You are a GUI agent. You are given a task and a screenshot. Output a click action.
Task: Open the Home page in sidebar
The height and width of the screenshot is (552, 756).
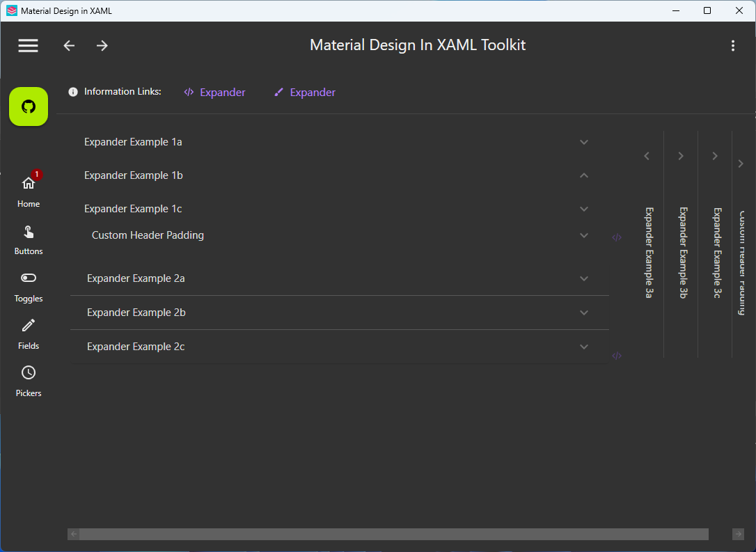(29, 191)
